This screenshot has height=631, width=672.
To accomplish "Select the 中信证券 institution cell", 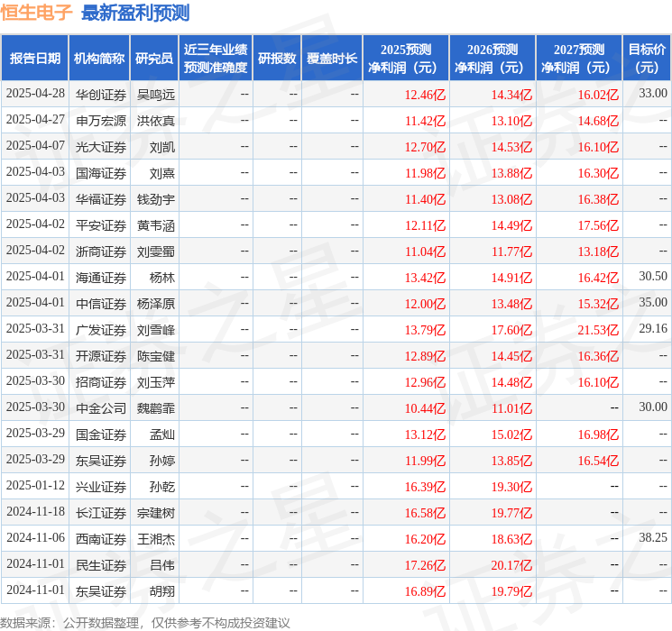I will point(101,304).
